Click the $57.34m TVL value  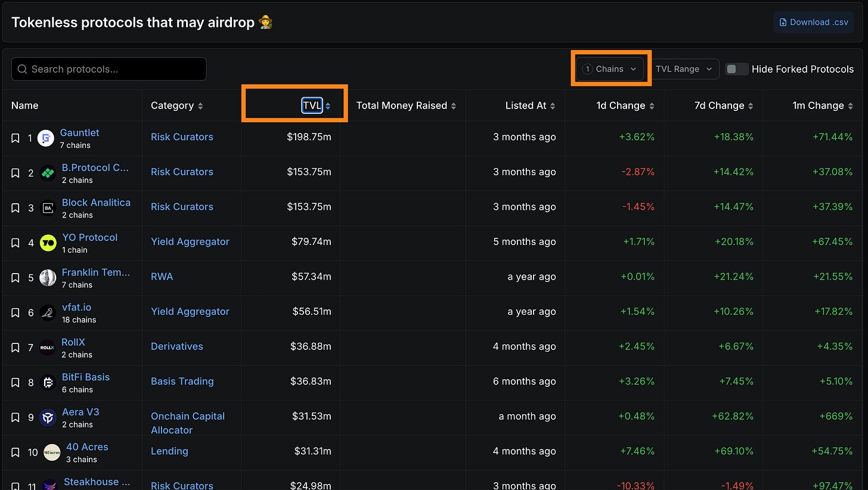(311, 277)
